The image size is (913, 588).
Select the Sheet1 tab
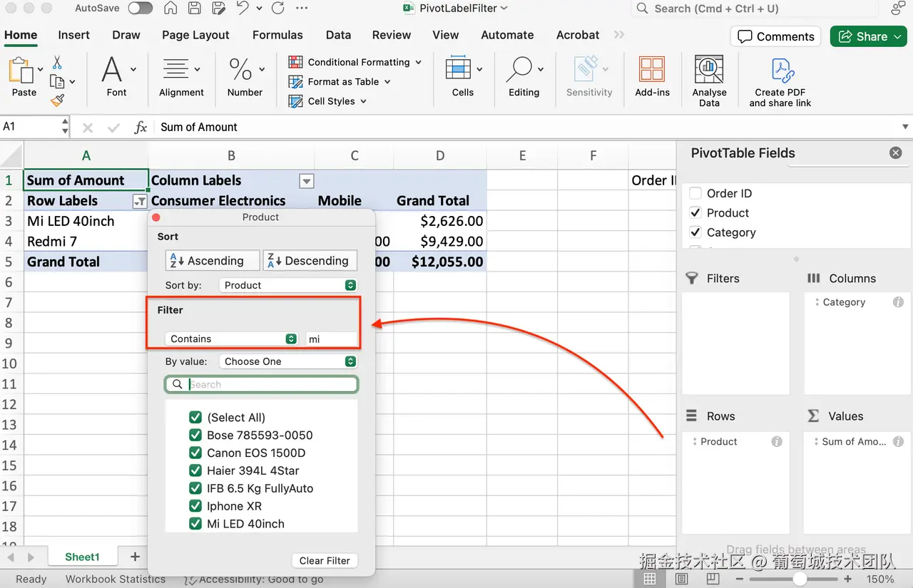coord(82,557)
